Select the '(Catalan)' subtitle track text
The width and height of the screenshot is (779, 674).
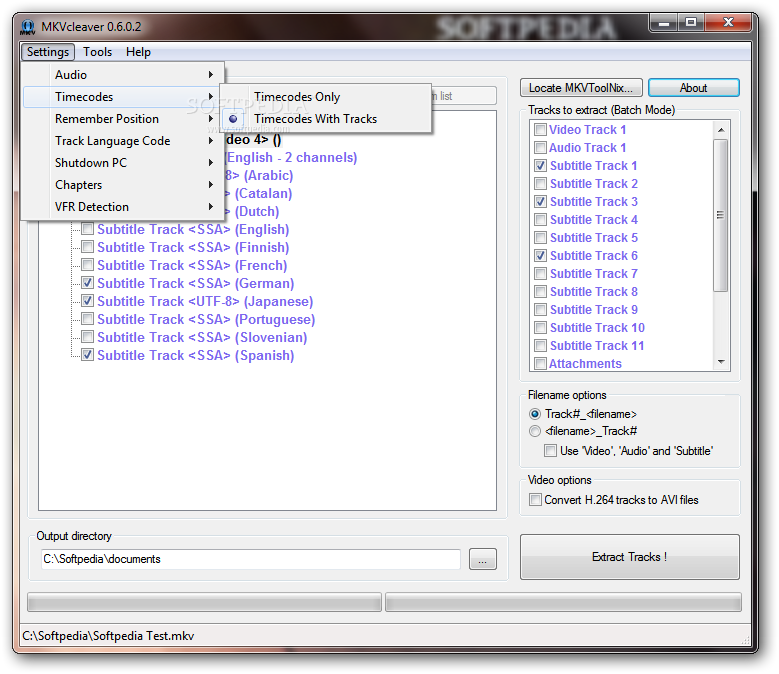pyautogui.click(x=263, y=194)
